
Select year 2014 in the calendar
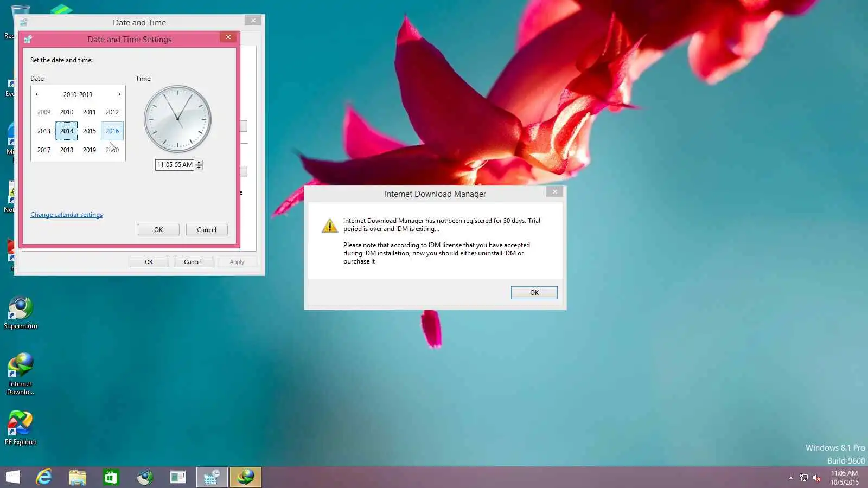(x=67, y=131)
